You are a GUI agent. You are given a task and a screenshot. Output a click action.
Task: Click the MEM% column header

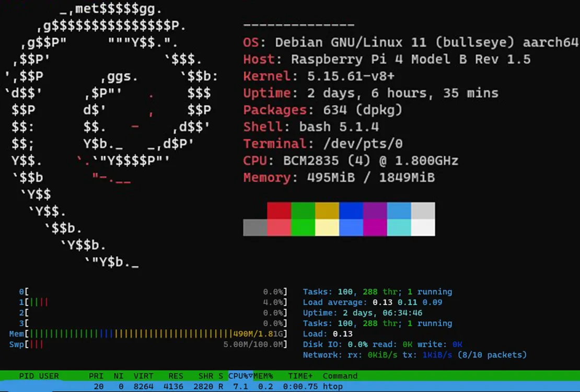[x=263, y=376]
